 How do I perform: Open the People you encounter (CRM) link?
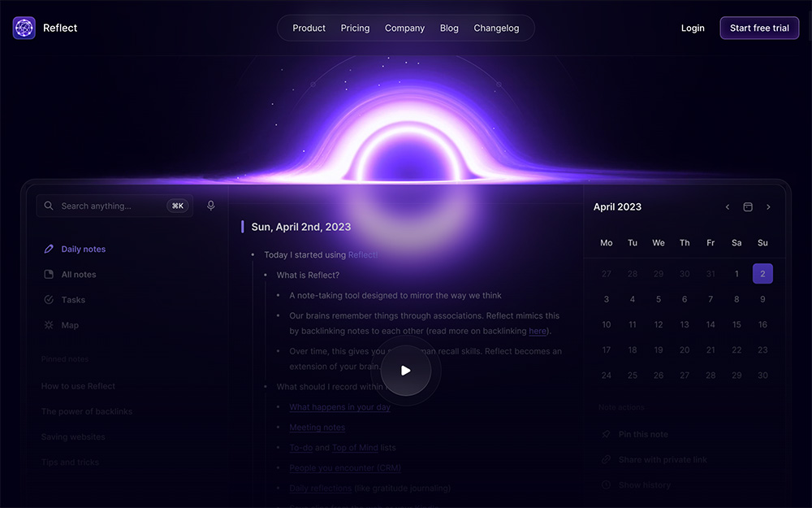[345, 467]
